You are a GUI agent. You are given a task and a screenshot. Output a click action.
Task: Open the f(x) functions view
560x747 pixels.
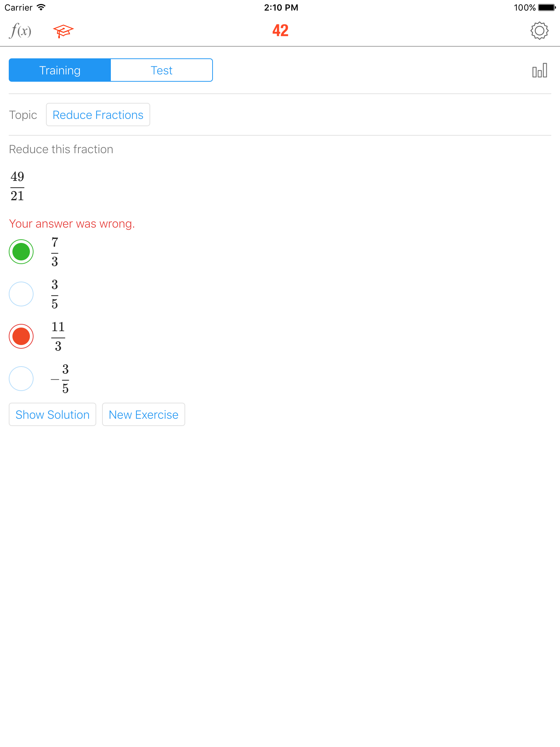click(x=20, y=31)
